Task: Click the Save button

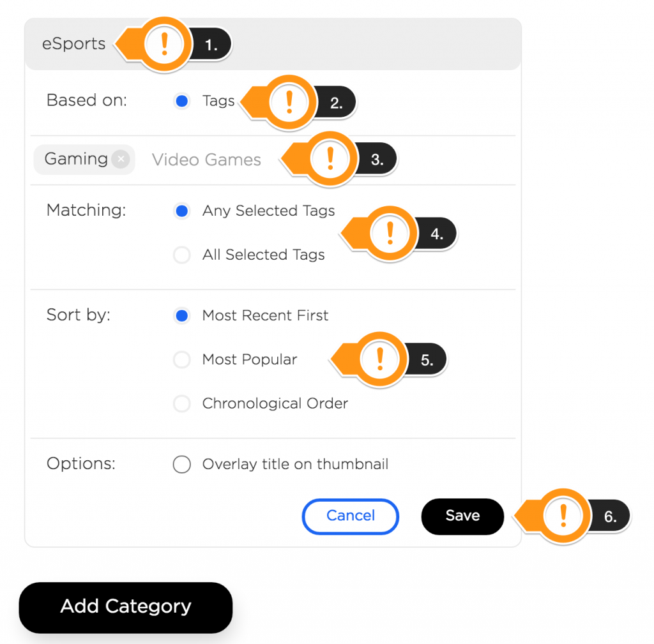Action: (x=462, y=516)
